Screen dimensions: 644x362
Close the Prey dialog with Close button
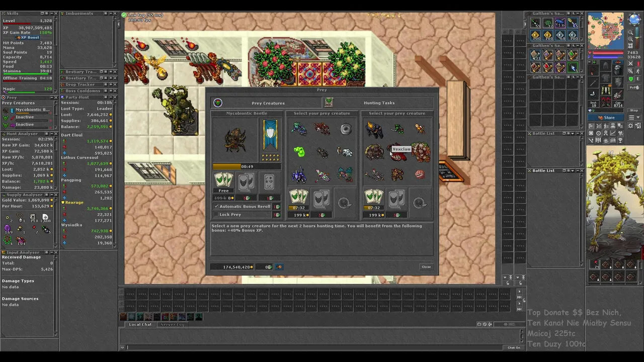coord(426,267)
